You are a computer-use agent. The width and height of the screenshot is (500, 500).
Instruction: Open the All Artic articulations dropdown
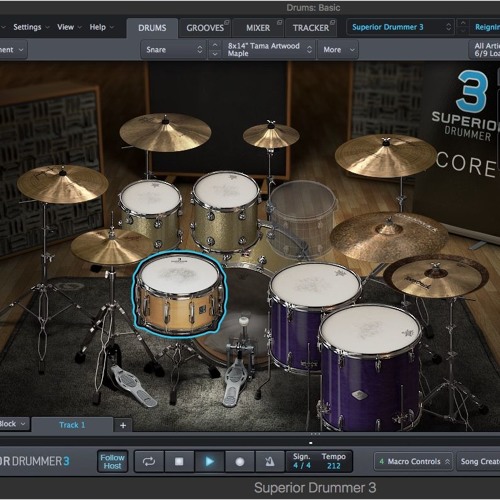coord(485,50)
